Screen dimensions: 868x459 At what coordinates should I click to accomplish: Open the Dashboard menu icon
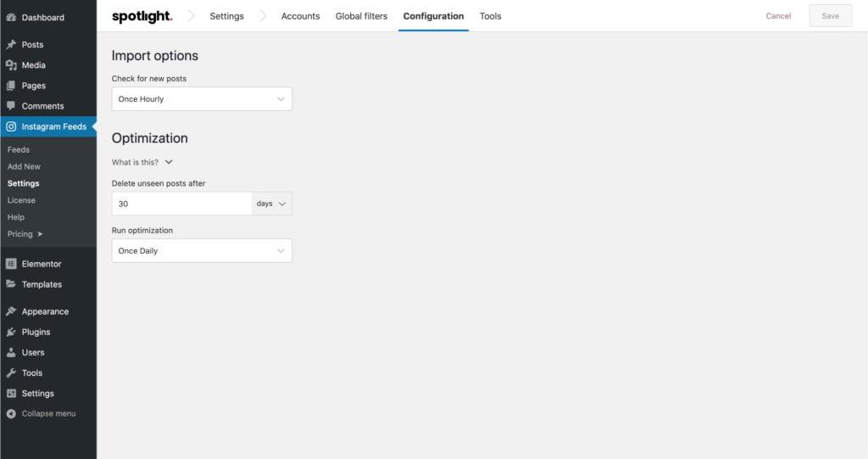[x=11, y=17]
